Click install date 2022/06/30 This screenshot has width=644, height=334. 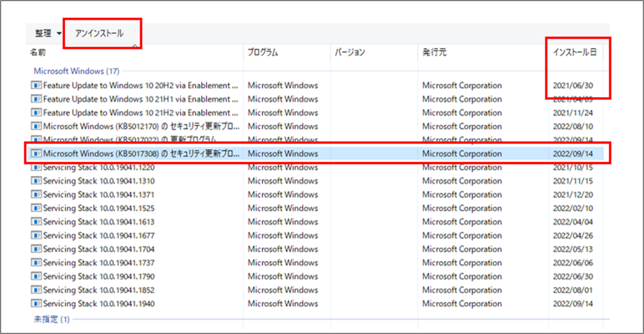tap(573, 276)
